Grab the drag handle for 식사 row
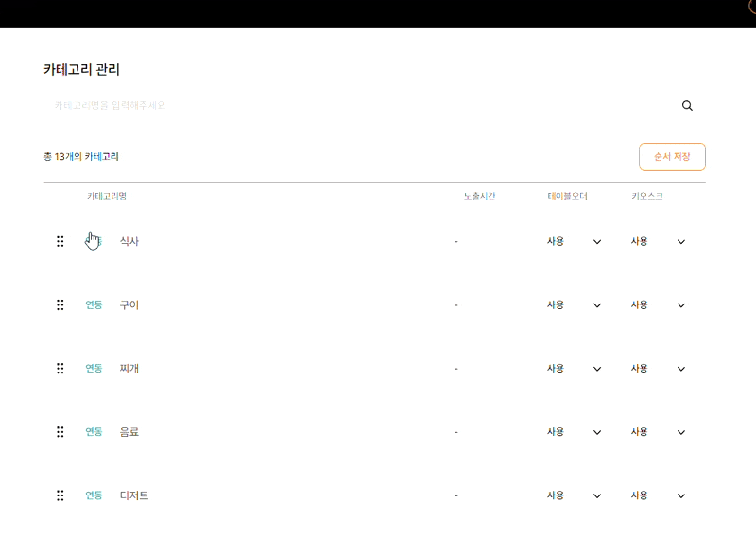The height and width of the screenshot is (538, 756). (x=60, y=241)
